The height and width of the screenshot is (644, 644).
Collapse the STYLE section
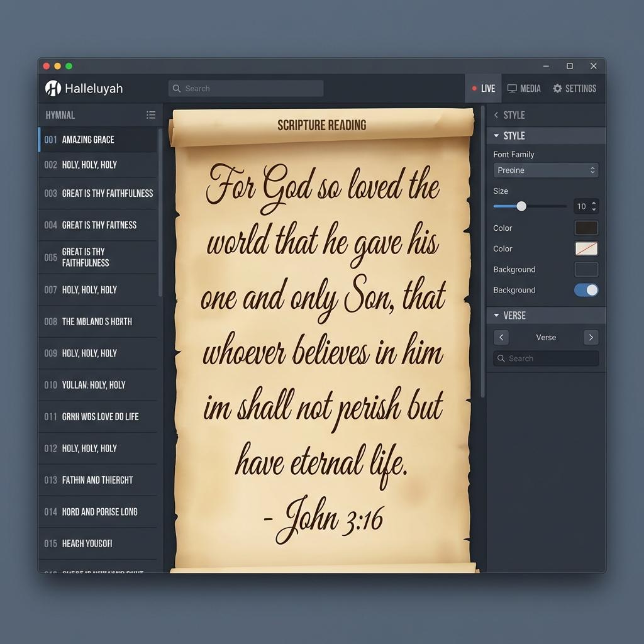pos(497,136)
